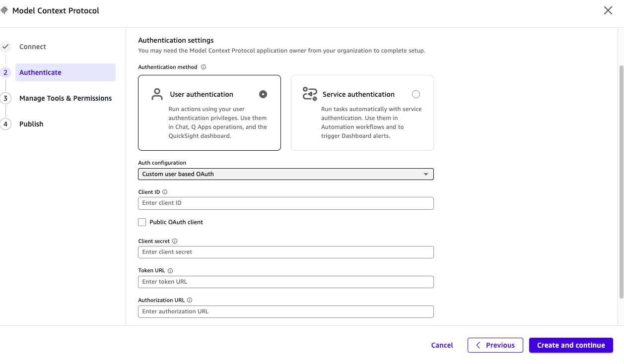Go to the Publish step

click(x=31, y=124)
